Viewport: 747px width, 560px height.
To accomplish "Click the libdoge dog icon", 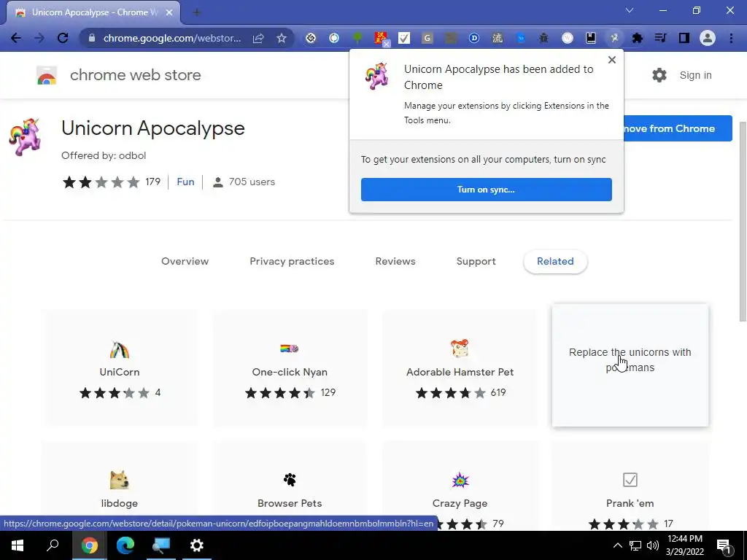I will 119,480.
